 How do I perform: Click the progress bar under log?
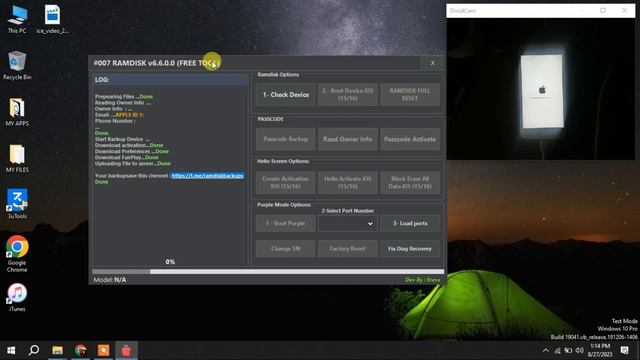tap(268, 271)
